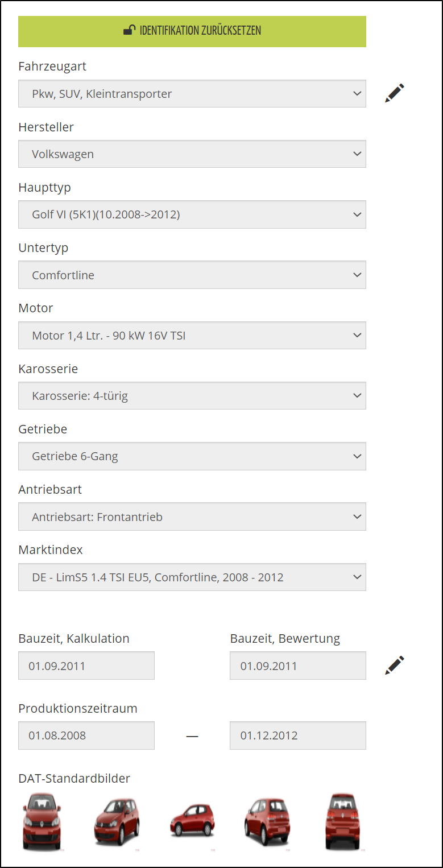Image resolution: width=443 pixels, height=868 pixels.
Task: Open the rear view car thumbnail
Action: pyautogui.click(x=343, y=822)
